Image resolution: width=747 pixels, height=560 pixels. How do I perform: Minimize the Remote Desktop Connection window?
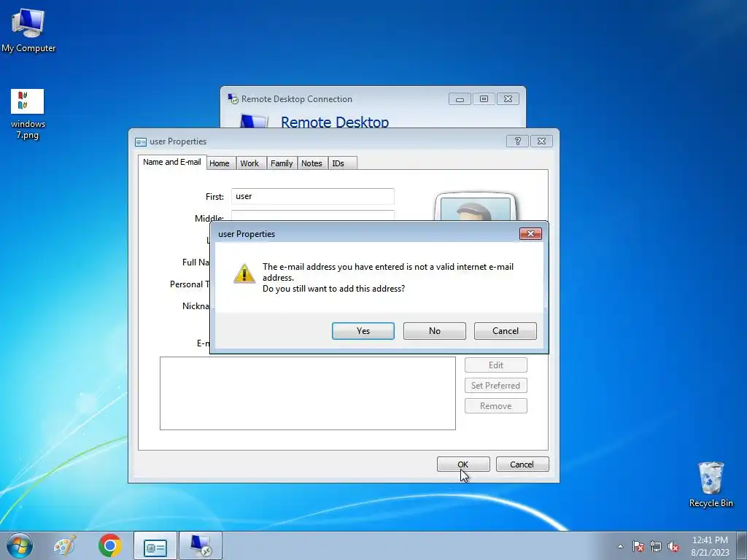click(x=460, y=99)
